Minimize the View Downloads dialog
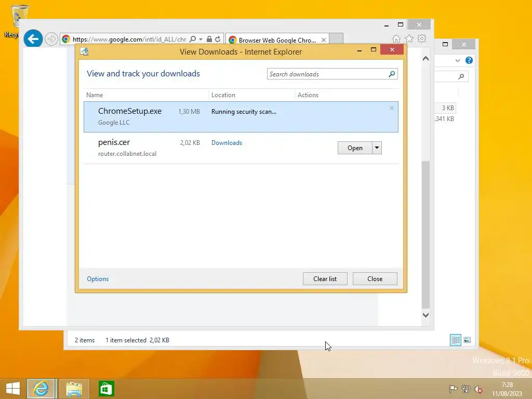 click(360, 50)
